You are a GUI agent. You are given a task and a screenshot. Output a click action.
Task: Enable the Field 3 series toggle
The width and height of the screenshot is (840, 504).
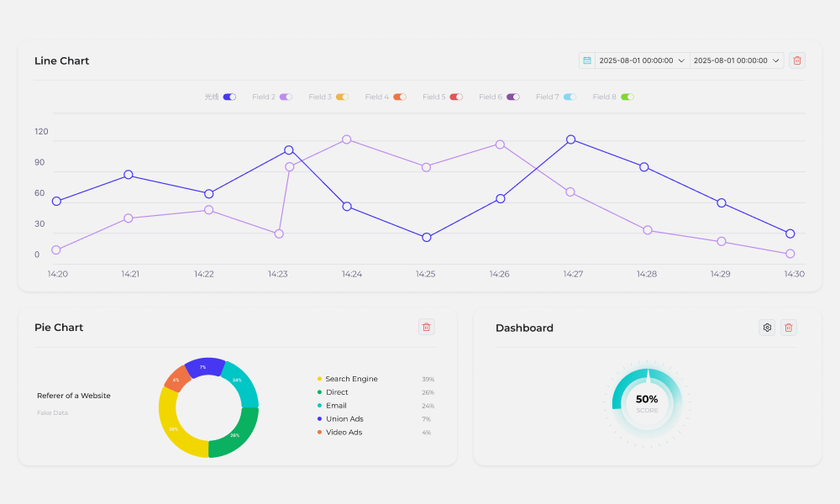click(x=342, y=97)
